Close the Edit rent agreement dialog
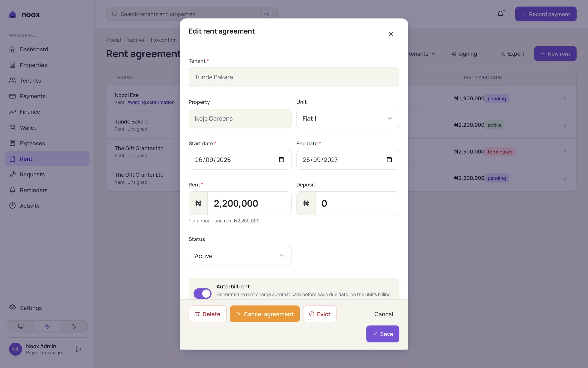 coord(391,34)
